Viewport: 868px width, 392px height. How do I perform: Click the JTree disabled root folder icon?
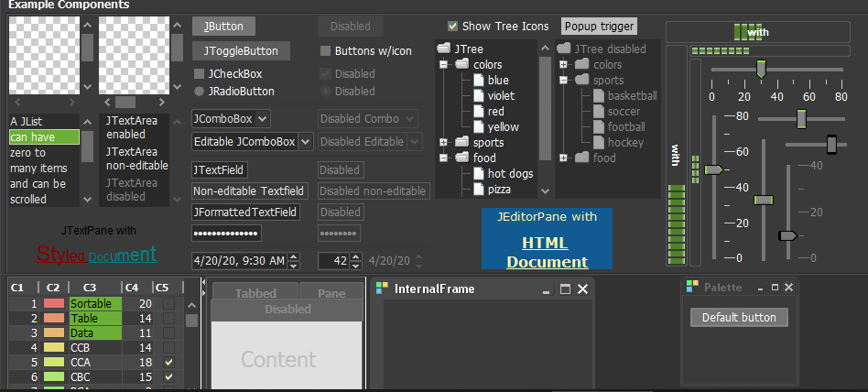coord(564,49)
